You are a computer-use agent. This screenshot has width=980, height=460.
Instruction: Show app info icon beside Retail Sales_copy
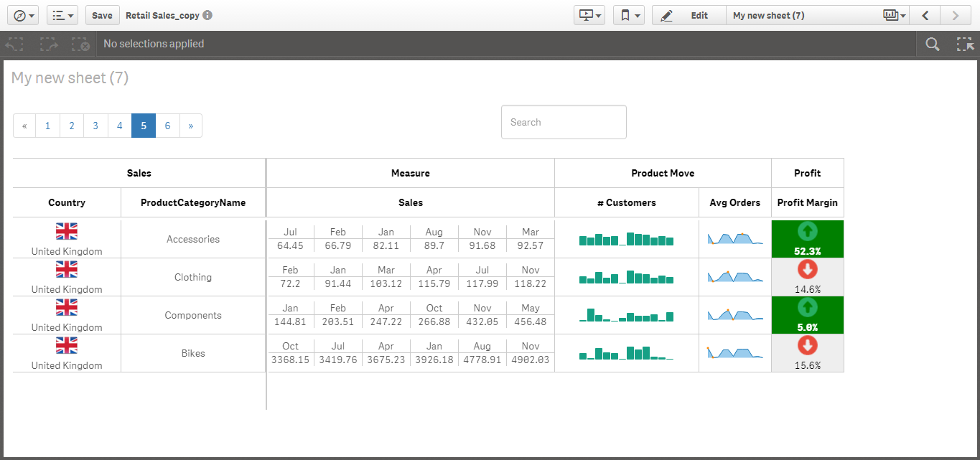click(x=207, y=15)
